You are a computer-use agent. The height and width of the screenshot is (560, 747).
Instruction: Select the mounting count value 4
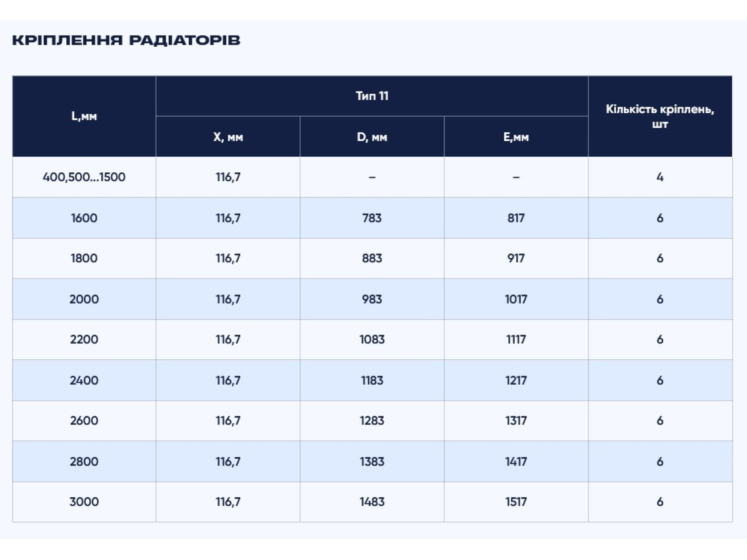[x=660, y=177]
